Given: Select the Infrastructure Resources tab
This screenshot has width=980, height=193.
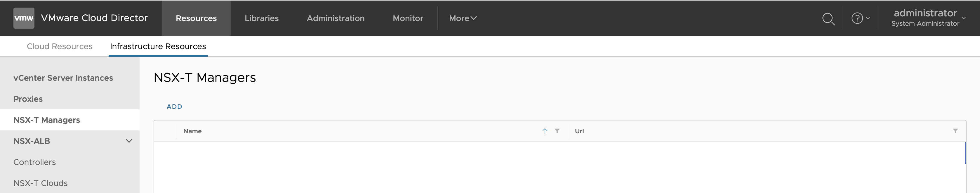Looking at the screenshot, I should (x=158, y=46).
